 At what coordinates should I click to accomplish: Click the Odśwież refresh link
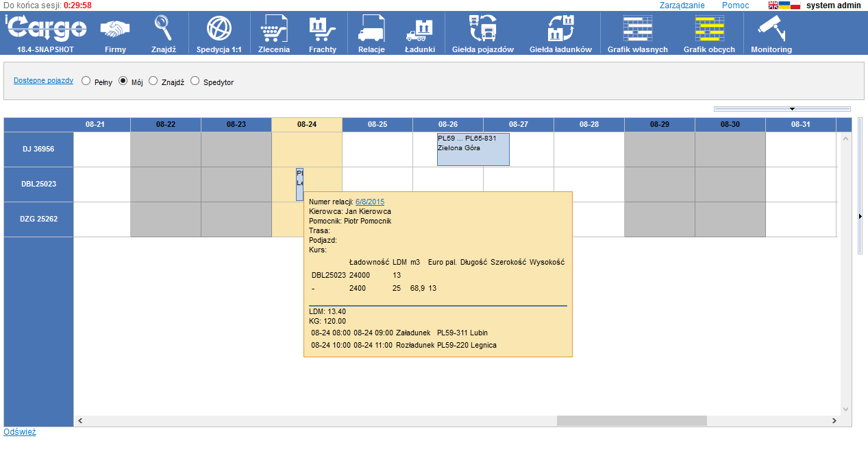pyautogui.click(x=19, y=432)
